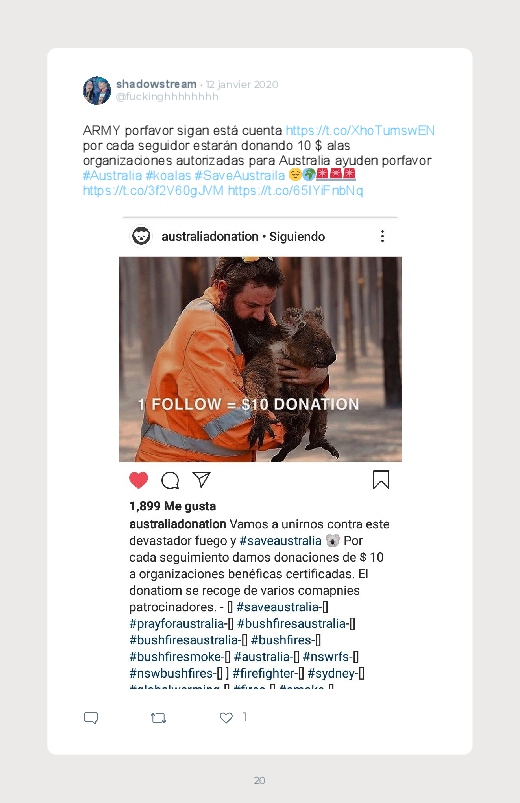Toggle the red Instagram like heart
The width and height of the screenshot is (520, 803).
pos(138,480)
